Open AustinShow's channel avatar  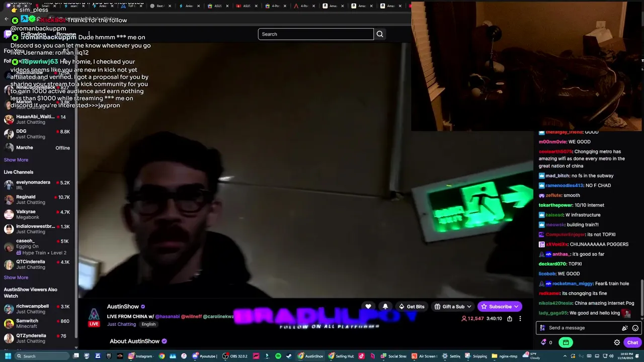[94, 315]
